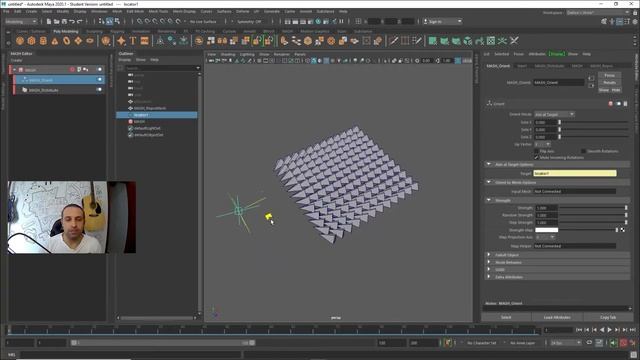Enable the Flip Axis checkbox
The height and width of the screenshot is (360, 640).
[536, 151]
